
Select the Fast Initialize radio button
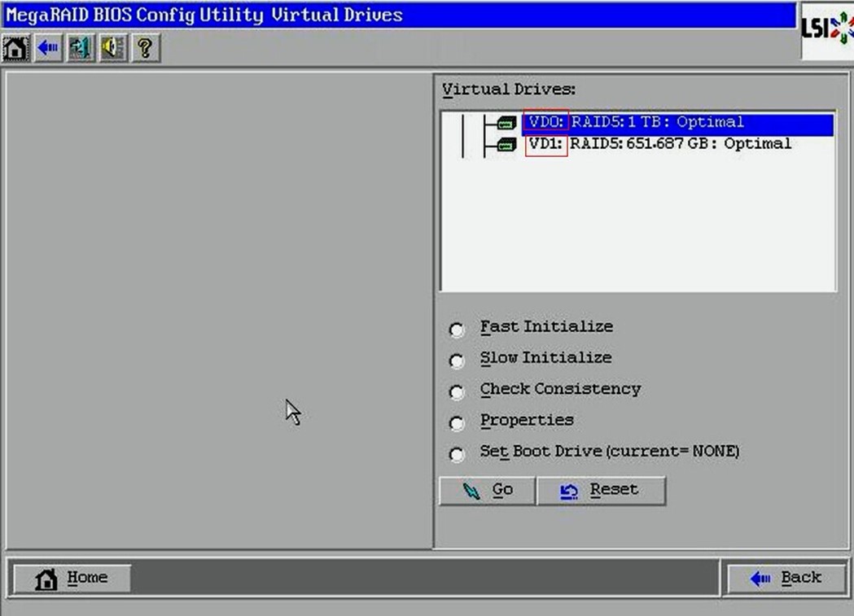tap(457, 330)
